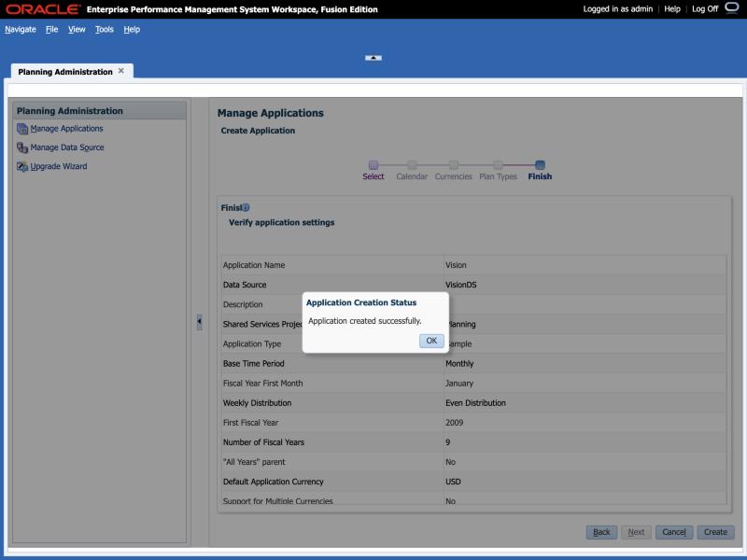Click the Select step label

[373, 176]
